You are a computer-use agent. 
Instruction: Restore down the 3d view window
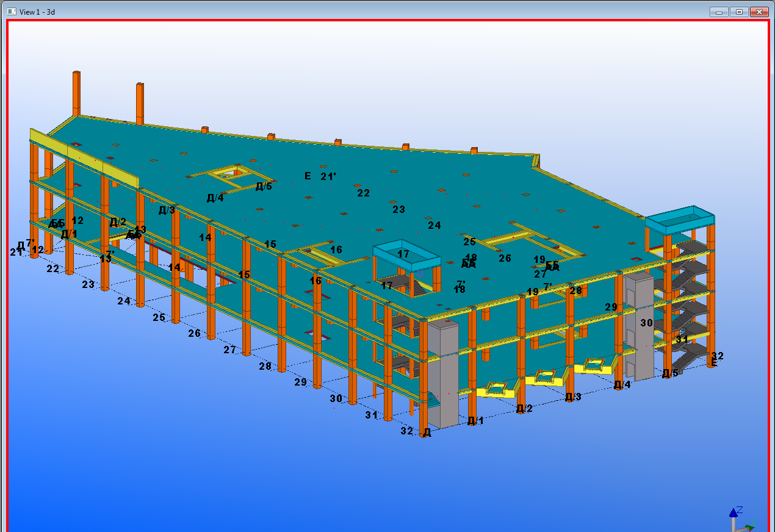(739, 12)
